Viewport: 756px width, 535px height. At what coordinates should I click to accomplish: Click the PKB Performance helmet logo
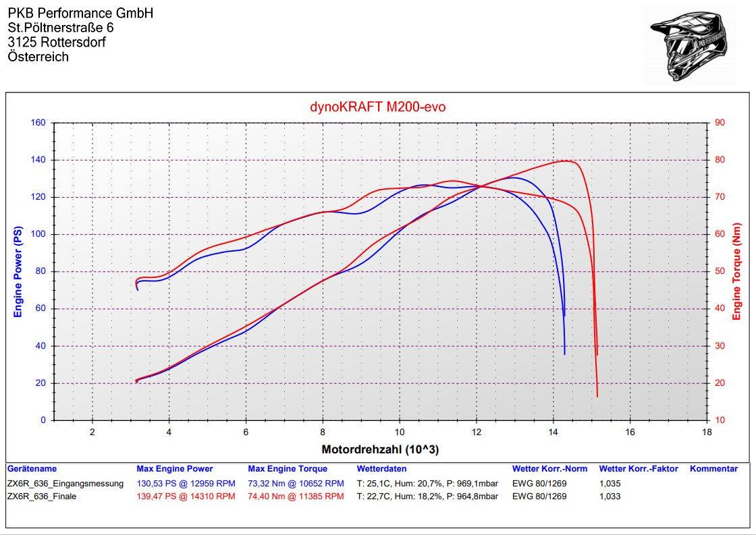[x=688, y=45]
